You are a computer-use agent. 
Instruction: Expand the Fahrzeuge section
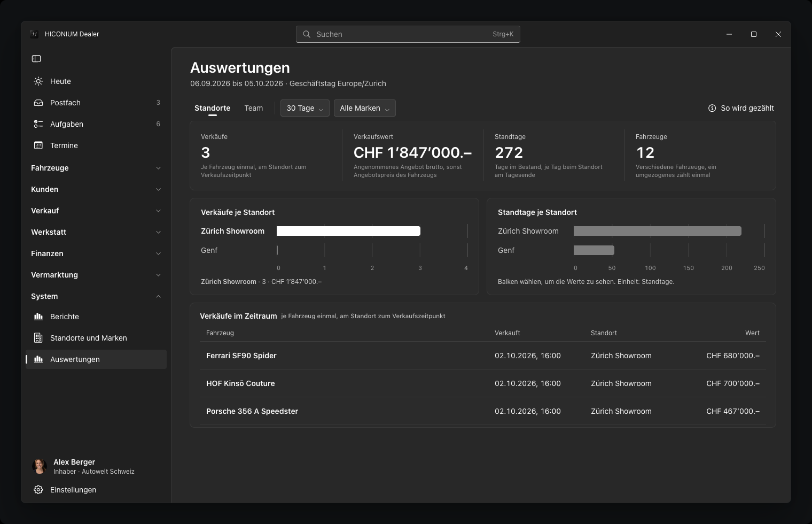click(x=96, y=168)
